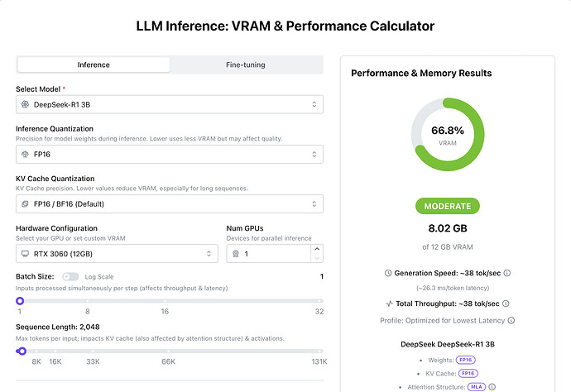Click the 66K mark on Sequence Length slider
The height and width of the screenshot is (392, 571).
point(168,361)
